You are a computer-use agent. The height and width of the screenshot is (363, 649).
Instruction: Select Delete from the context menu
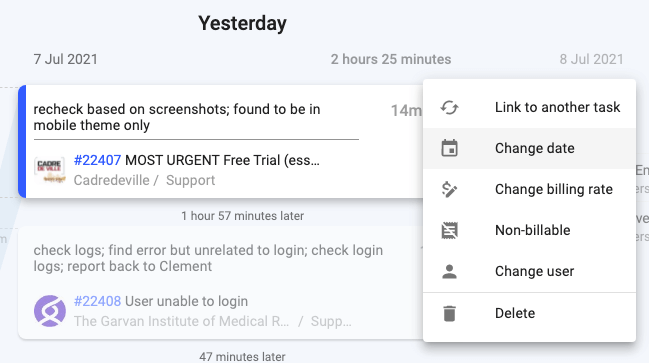tap(529, 313)
